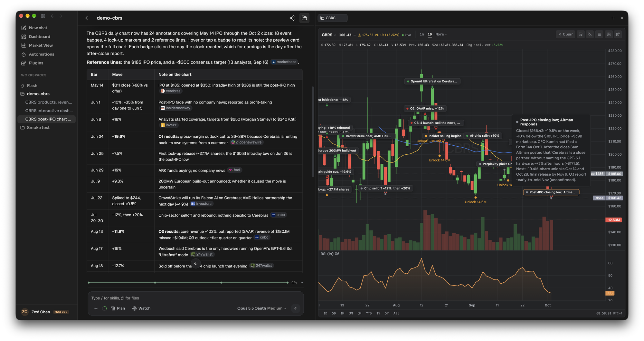Switch chart interval to 1m

click(x=421, y=34)
